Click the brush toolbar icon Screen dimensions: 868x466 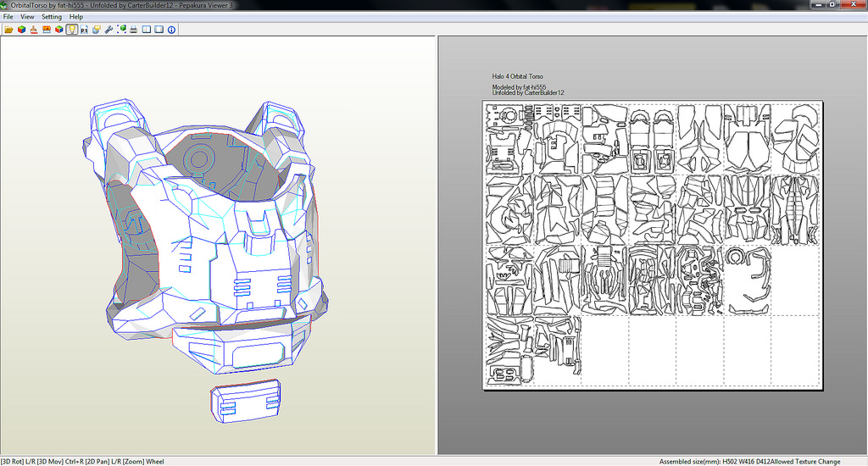pyautogui.click(x=34, y=30)
